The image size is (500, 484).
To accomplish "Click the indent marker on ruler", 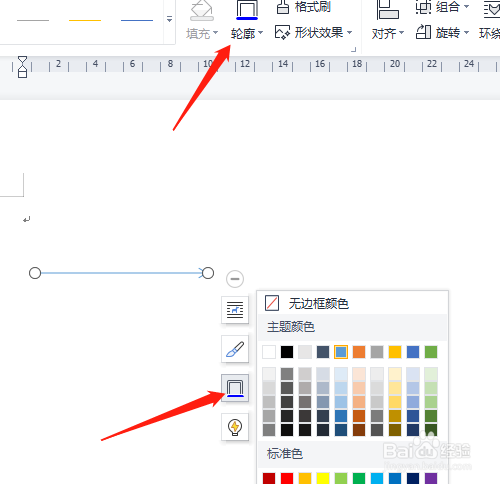I will 22,67.
